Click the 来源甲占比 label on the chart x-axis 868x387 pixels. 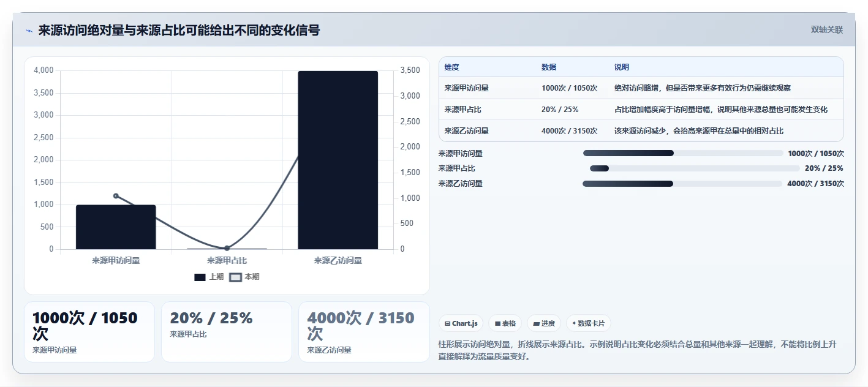(x=227, y=260)
